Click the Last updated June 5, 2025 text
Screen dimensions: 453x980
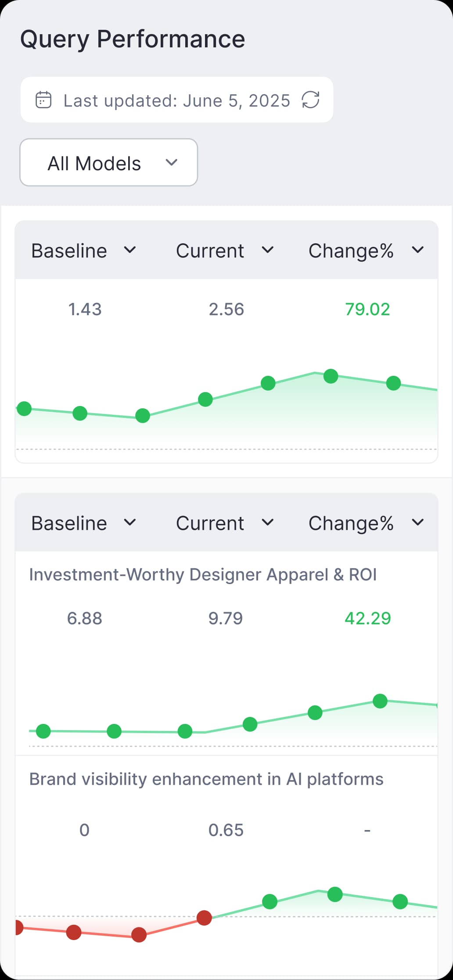[x=176, y=101]
